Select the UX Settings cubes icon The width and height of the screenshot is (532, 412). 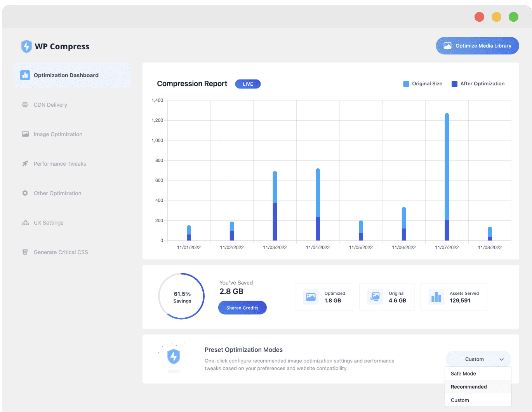click(25, 223)
